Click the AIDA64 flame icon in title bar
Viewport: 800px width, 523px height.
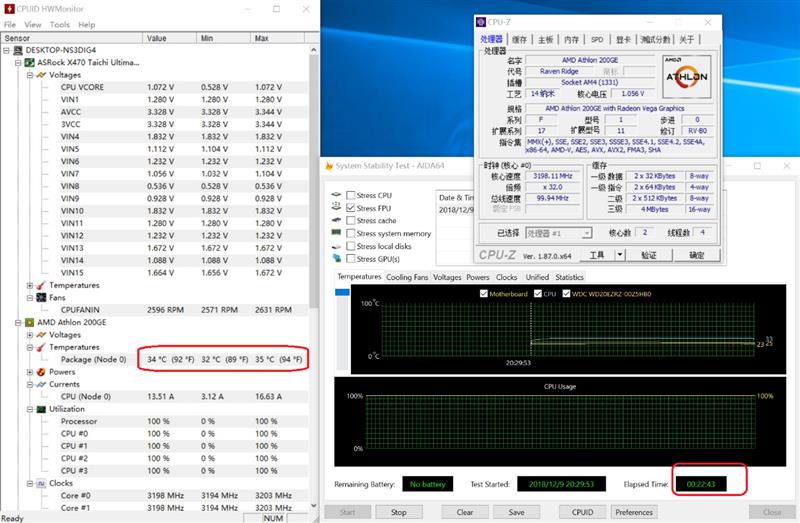[329, 166]
